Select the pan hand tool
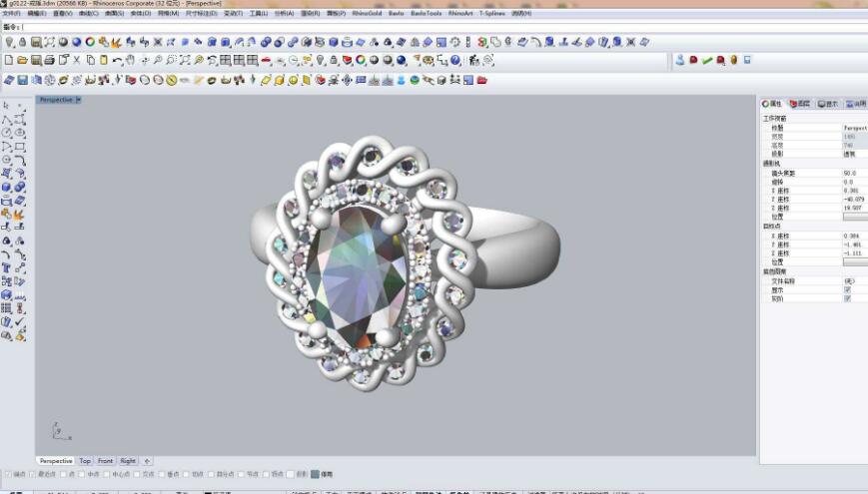Screen dimensions: 868x494 pyautogui.click(x=130, y=60)
